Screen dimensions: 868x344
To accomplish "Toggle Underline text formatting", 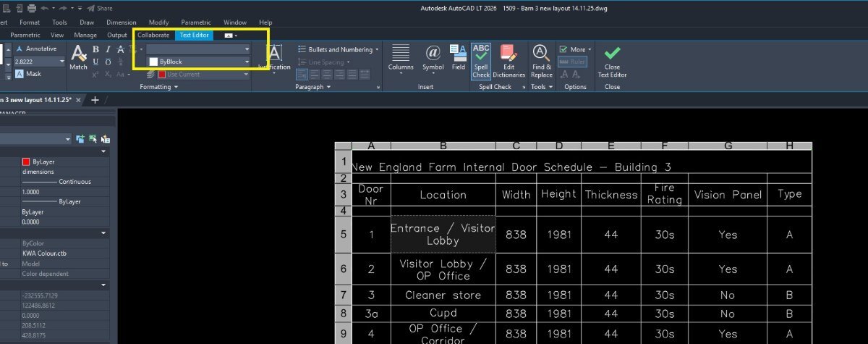I will (95, 62).
